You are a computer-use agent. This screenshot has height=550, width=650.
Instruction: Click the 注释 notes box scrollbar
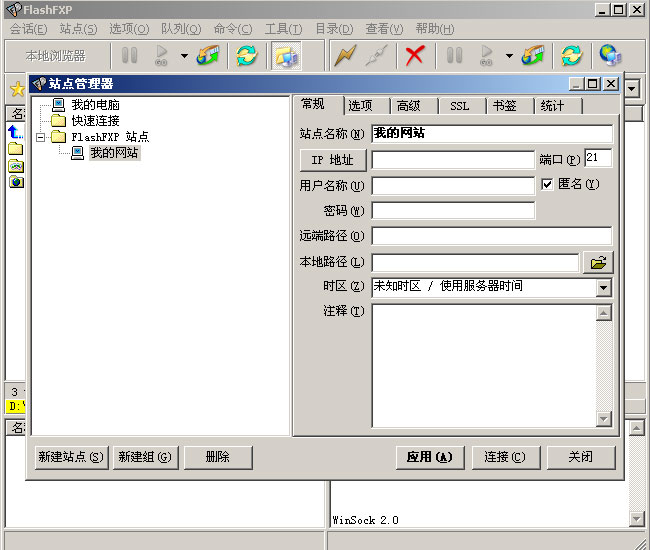point(603,365)
